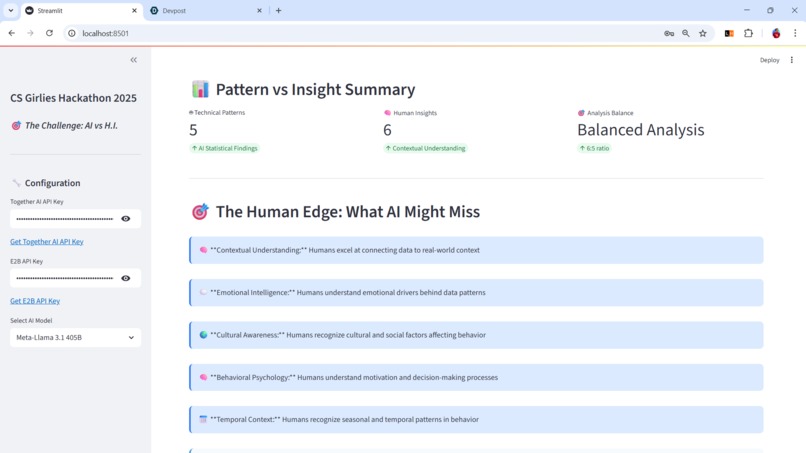
Task: Click the Cultural Awareness info card text
Action: (348, 335)
